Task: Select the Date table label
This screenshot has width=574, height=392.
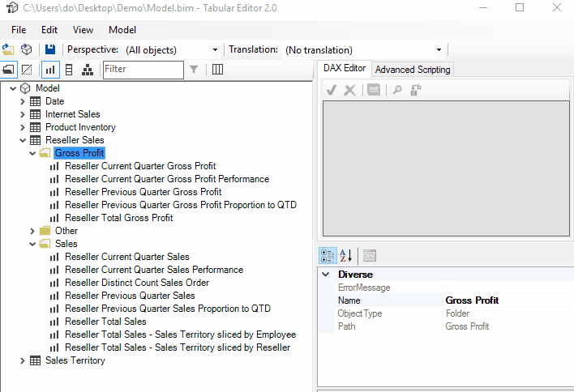Action: (x=54, y=101)
